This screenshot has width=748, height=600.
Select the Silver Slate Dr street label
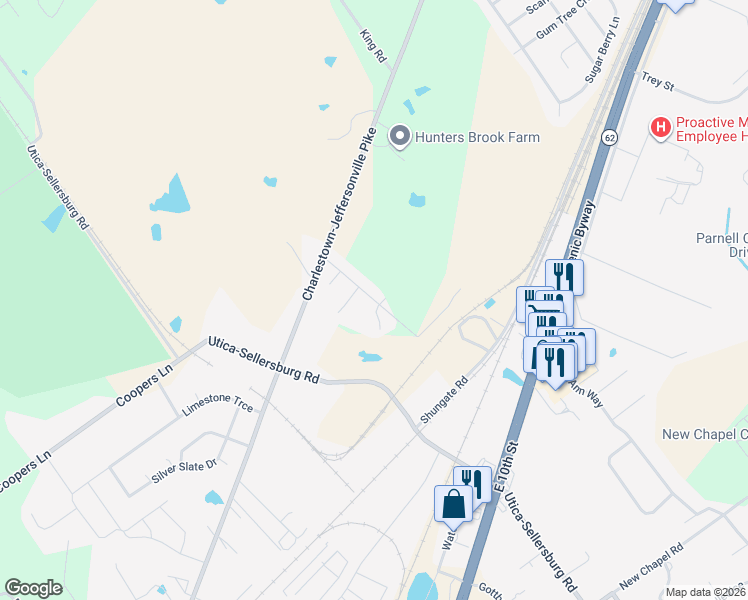[184, 471]
